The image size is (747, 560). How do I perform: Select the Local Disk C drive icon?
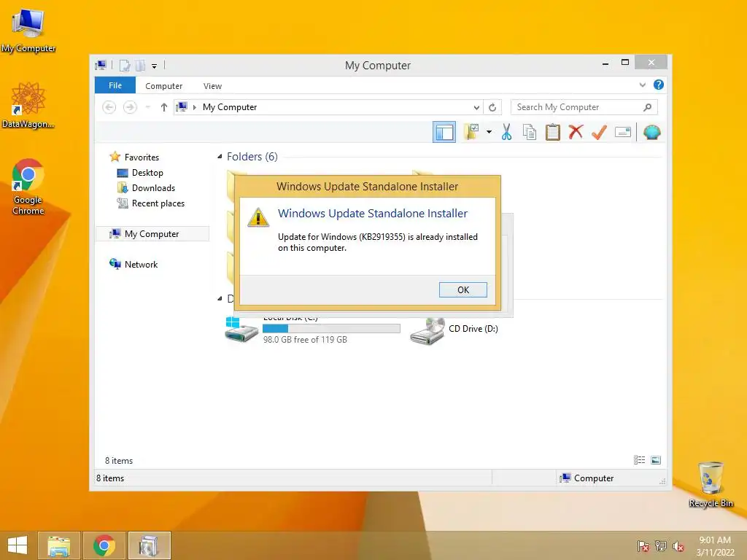click(241, 329)
